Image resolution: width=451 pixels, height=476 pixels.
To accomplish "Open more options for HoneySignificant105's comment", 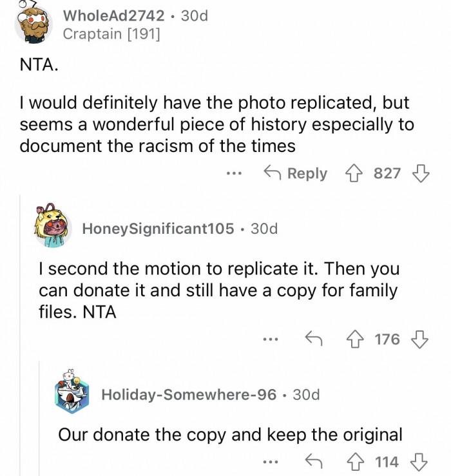I will (271, 339).
